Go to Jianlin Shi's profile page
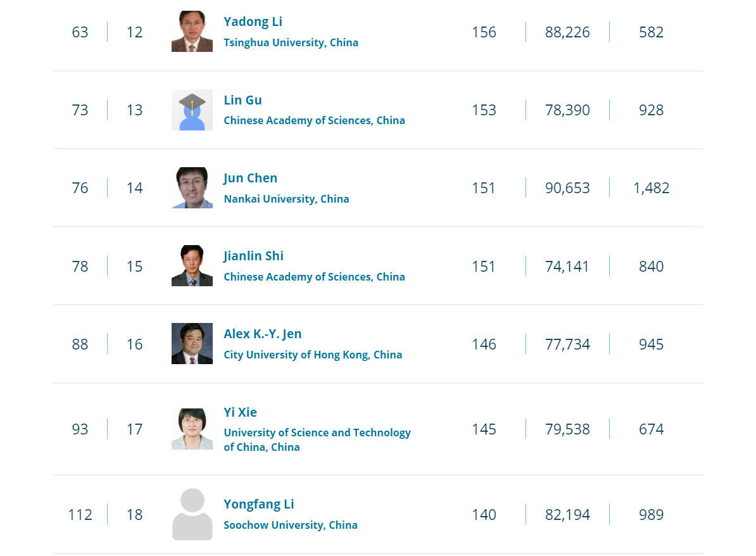756x556 pixels. coord(253,256)
